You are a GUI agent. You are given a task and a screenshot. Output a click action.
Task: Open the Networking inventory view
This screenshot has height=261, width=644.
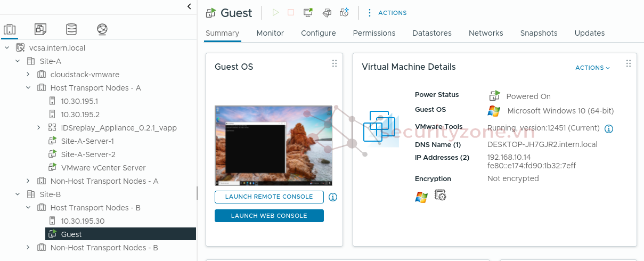102,29
